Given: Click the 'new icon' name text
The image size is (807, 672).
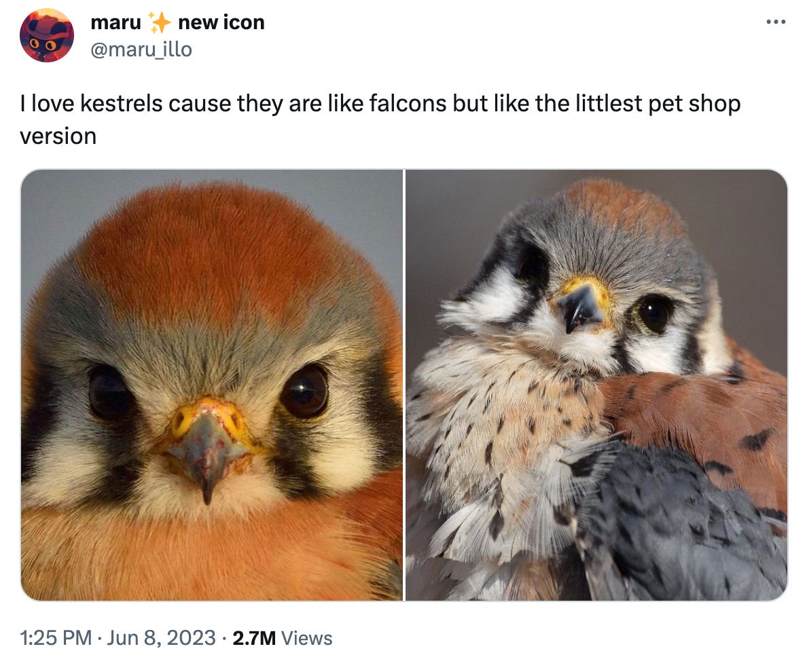Looking at the screenshot, I should [221, 22].
